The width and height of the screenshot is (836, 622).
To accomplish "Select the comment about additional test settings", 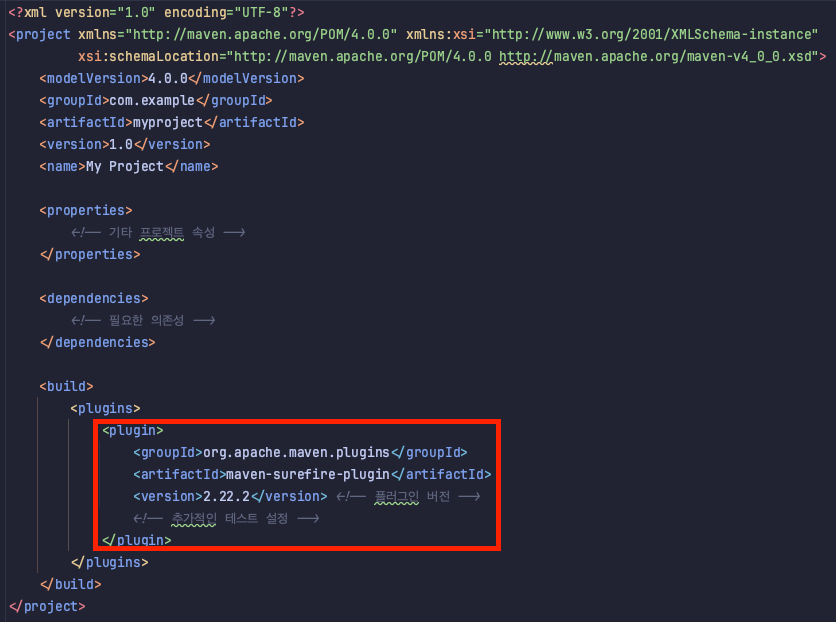I will point(228,518).
